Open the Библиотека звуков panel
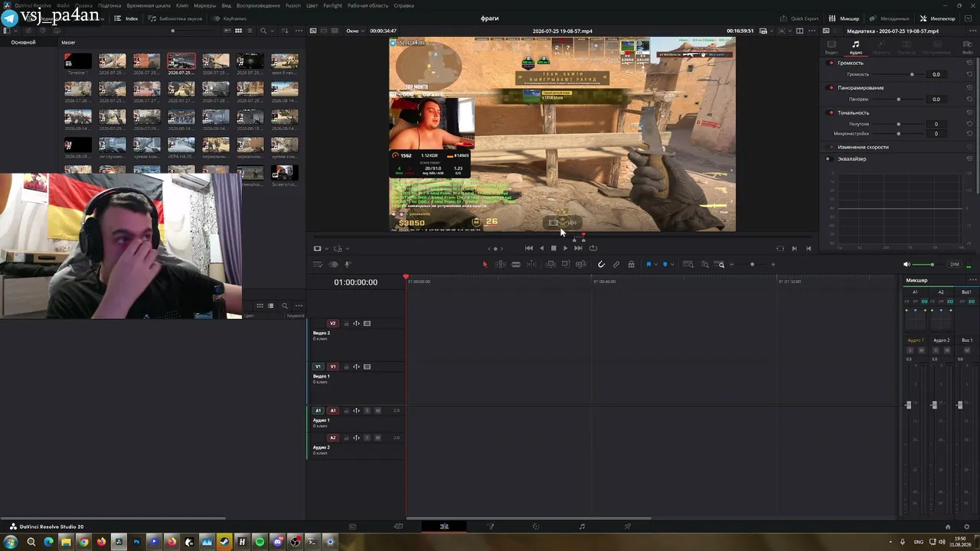 coord(175,18)
